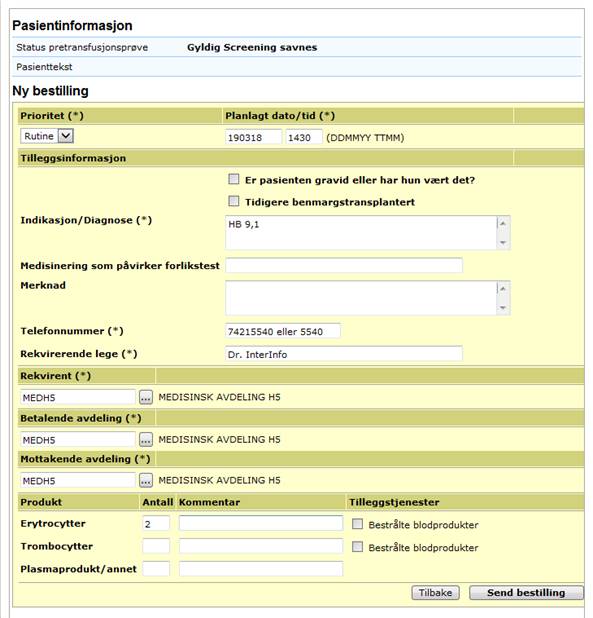Click the Rekvirerende lege field
The height and width of the screenshot is (618, 593).
pos(344,354)
